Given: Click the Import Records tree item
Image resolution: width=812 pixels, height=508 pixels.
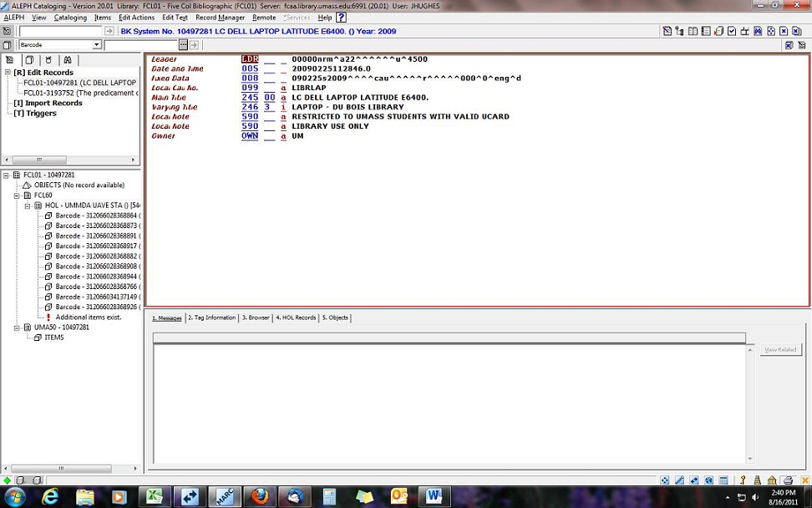Looking at the screenshot, I should tap(48, 103).
